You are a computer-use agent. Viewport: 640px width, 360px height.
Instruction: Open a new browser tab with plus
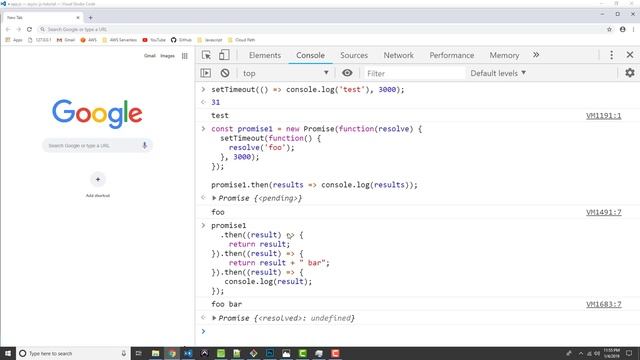[x=90, y=18]
